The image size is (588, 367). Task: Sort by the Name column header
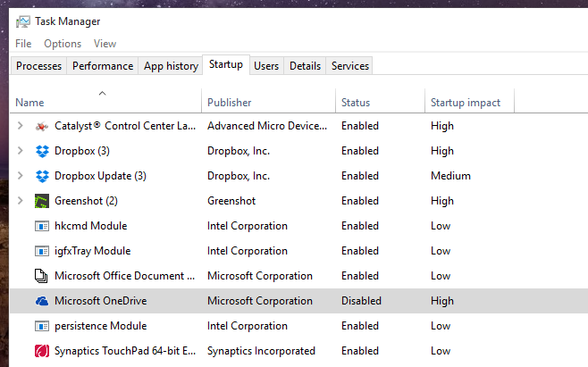coord(105,103)
